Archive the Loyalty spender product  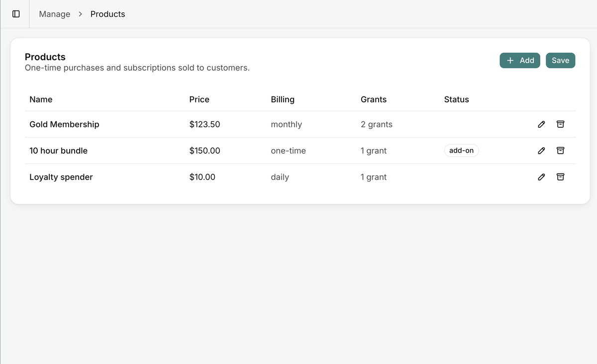(x=560, y=177)
